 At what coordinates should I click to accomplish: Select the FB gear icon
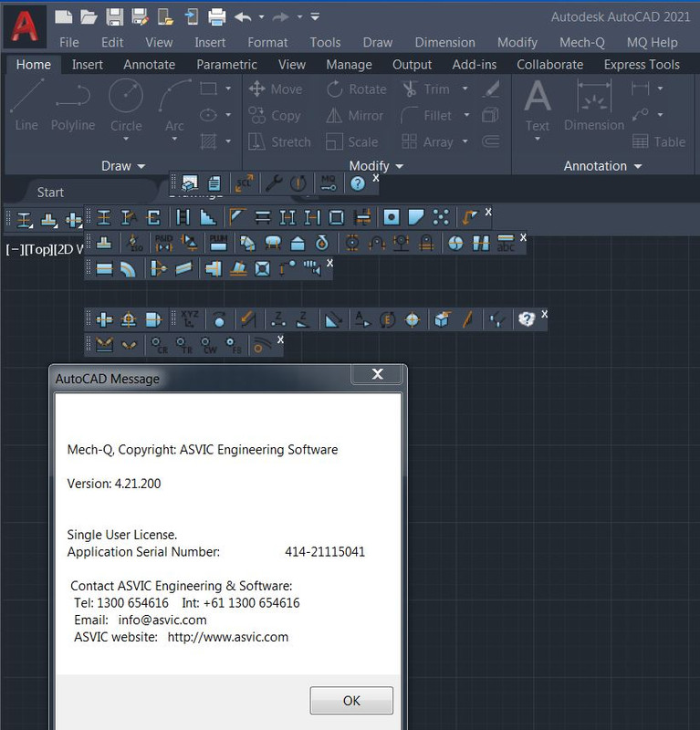pyautogui.click(x=234, y=345)
